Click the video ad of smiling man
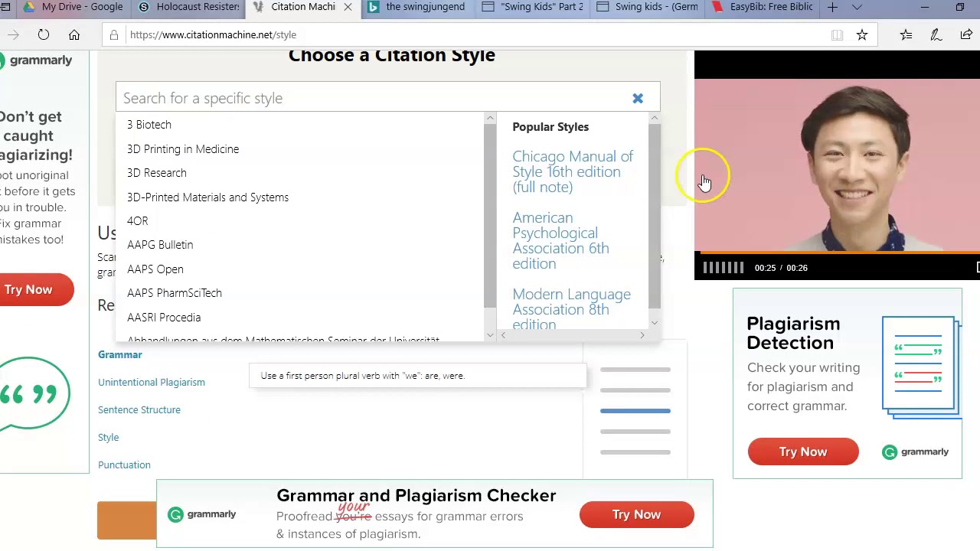 [x=837, y=165]
